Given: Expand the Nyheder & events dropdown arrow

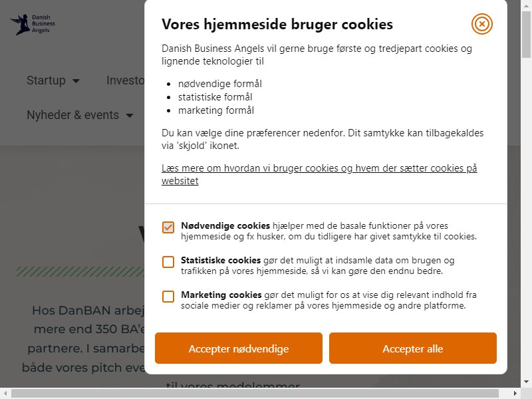Looking at the screenshot, I should pos(129,115).
